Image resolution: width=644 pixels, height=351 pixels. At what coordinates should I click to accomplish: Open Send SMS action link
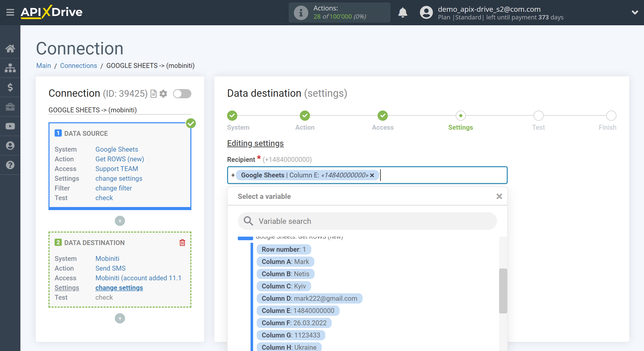pos(110,268)
